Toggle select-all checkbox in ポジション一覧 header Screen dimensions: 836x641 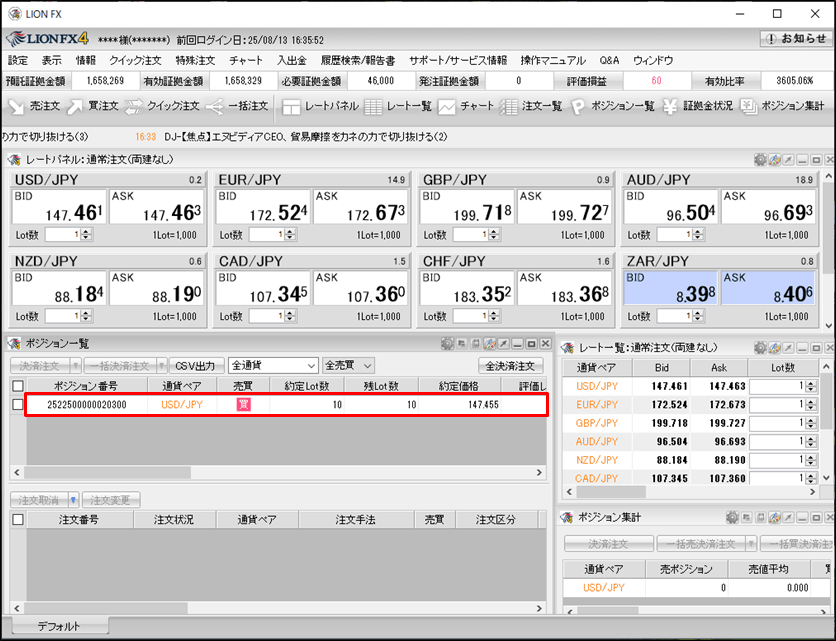point(17,386)
